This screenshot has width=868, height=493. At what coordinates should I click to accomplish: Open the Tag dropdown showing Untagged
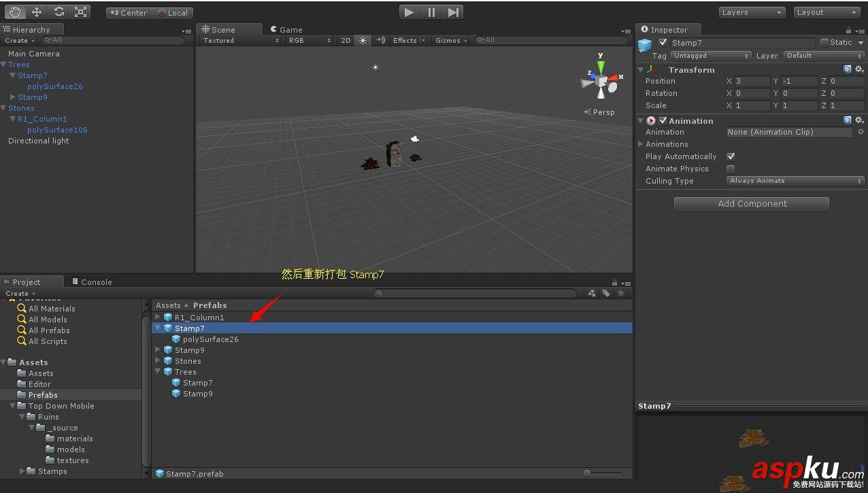[x=711, y=56]
